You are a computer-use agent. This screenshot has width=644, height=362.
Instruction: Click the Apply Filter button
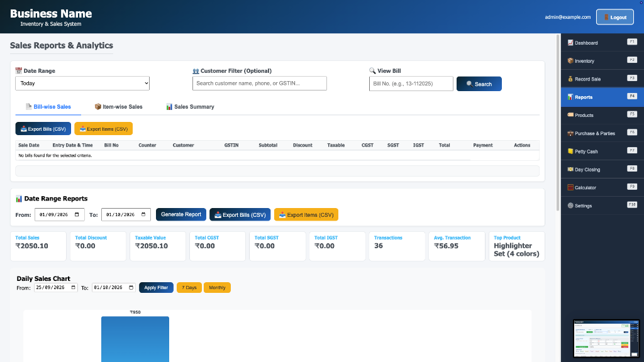click(x=156, y=288)
